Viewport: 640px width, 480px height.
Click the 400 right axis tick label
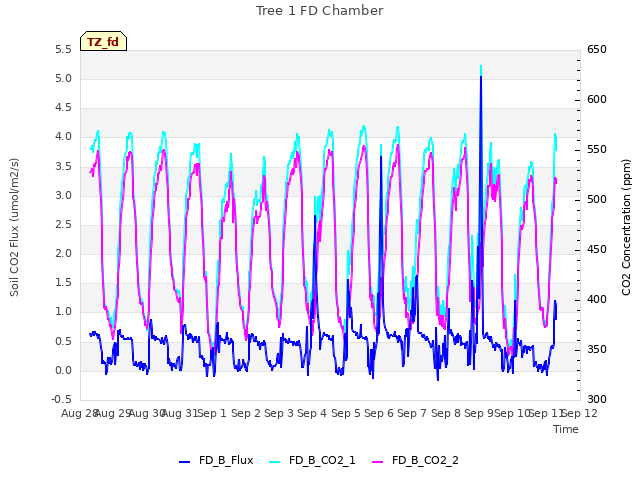(597, 300)
